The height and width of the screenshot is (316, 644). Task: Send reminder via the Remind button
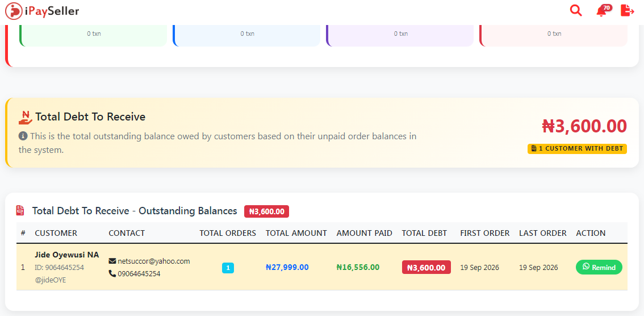tap(599, 267)
